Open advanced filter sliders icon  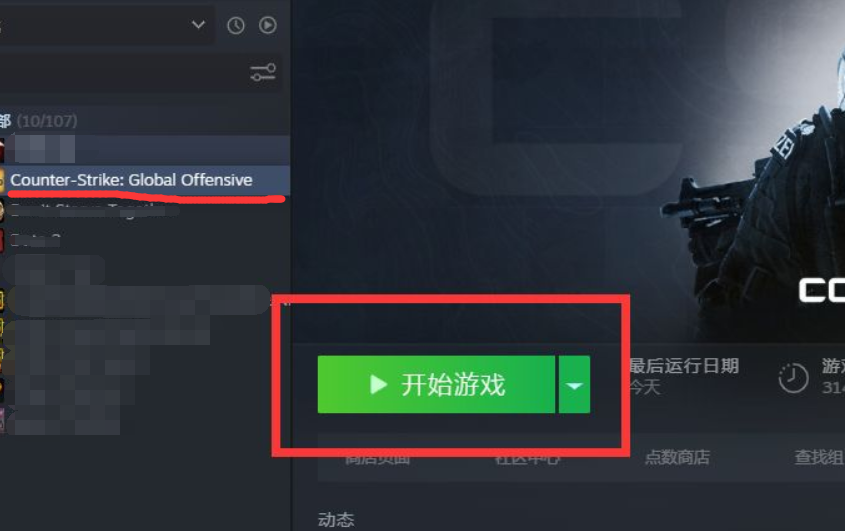click(263, 72)
